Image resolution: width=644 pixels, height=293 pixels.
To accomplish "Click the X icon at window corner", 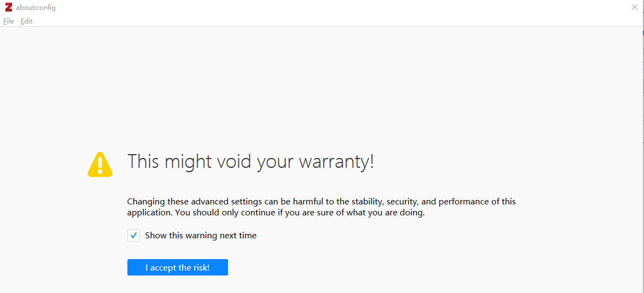I will pos(634,7).
